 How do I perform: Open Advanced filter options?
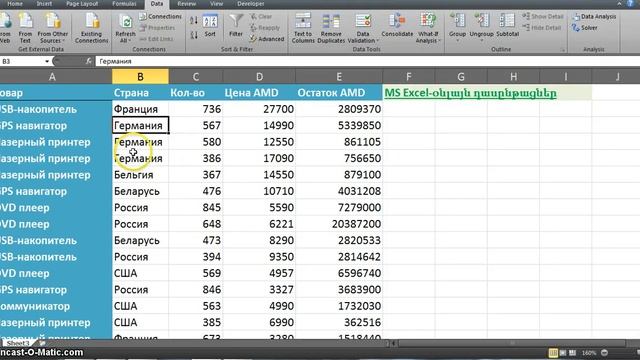click(267, 39)
